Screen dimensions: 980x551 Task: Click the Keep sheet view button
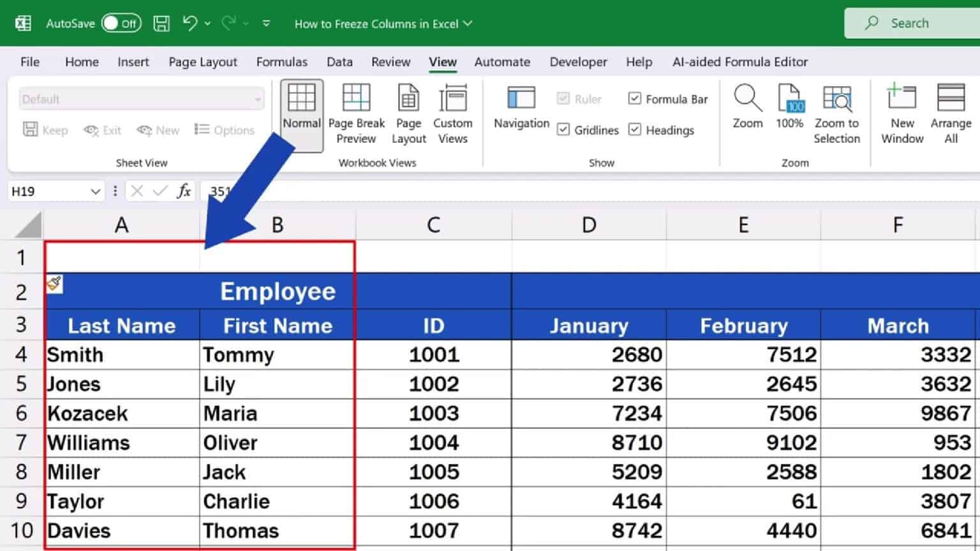45,129
